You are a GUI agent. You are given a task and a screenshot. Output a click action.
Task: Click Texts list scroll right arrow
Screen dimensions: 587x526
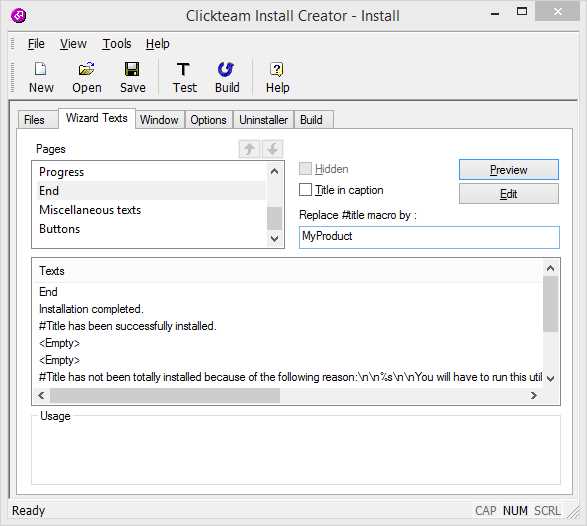click(x=534, y=395)
